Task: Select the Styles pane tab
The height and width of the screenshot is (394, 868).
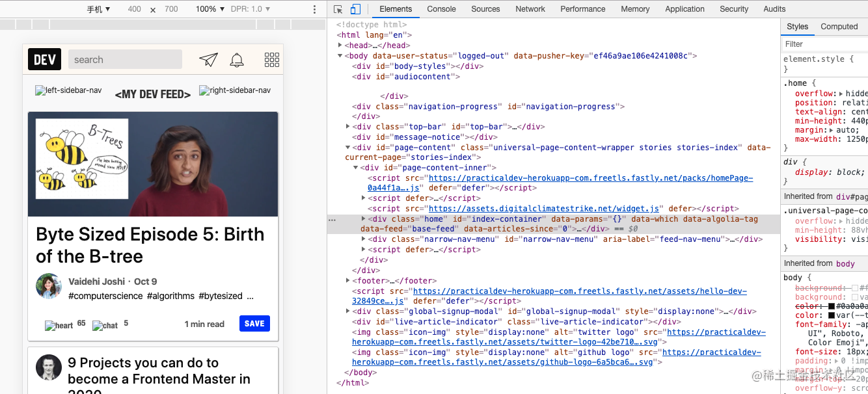Action: click(797, 27)
